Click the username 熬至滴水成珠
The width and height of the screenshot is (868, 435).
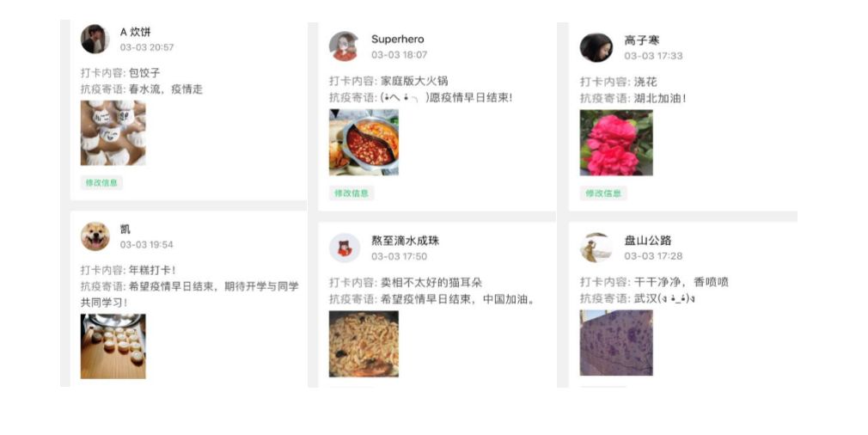[x=405, y=241]
